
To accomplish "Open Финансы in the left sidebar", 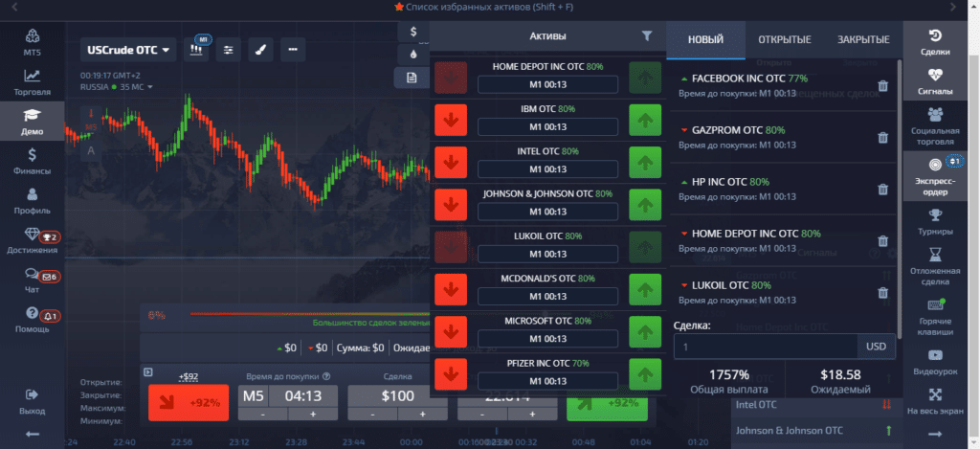I will point(33,162).
